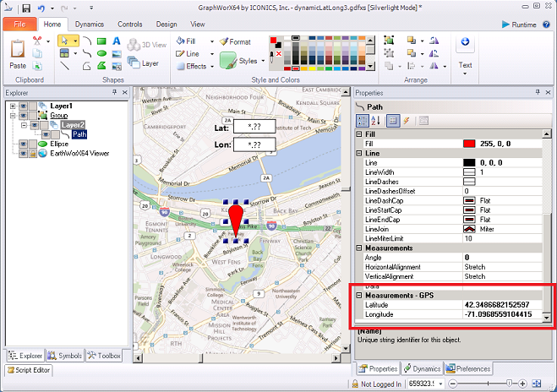This screenshot has width=557, height=392.
Task: Open the Fill dropdown arrow in ribbon
Action: click(212, 41)
